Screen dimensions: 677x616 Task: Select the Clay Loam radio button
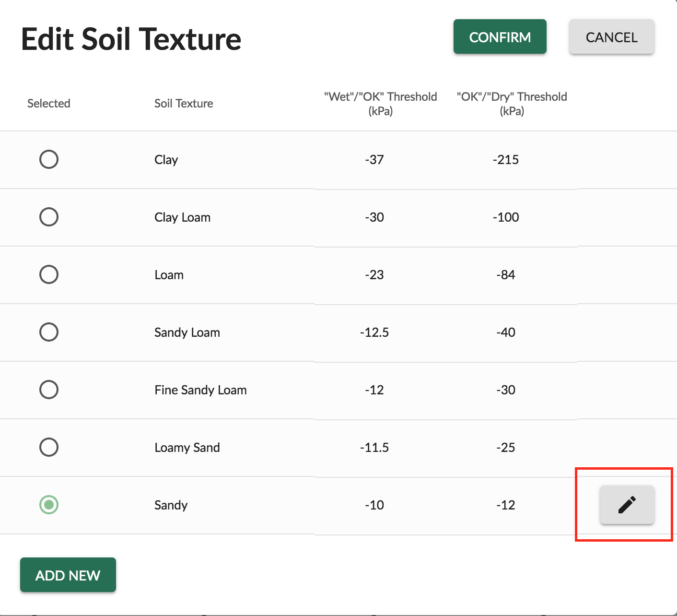pyautogui.click(x=49, y=217)
